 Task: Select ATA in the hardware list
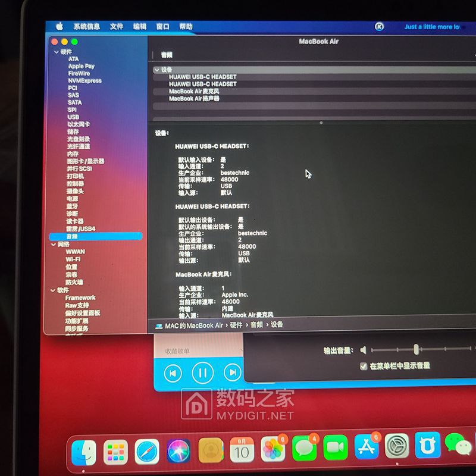click(73, 59)
